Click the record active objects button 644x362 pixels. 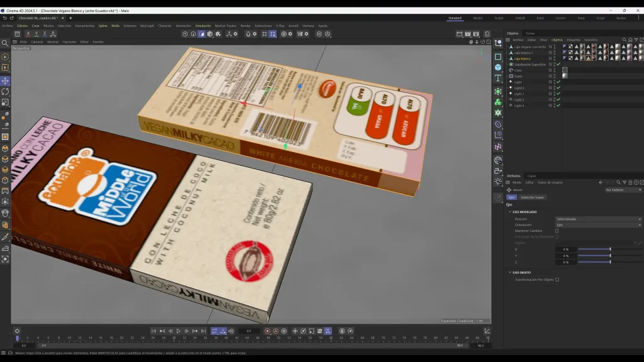[x=267, y=331]
